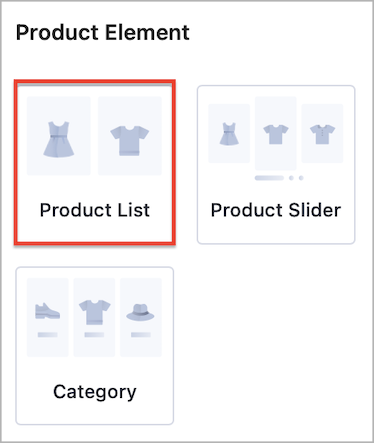
Task: Click the right slide tile background in Product Slider
Action: [322, 133]
